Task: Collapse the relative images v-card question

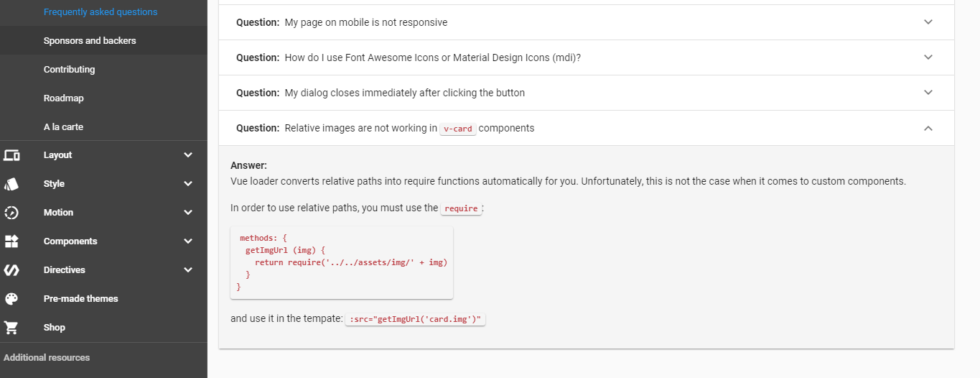Action: pos(928,128)
